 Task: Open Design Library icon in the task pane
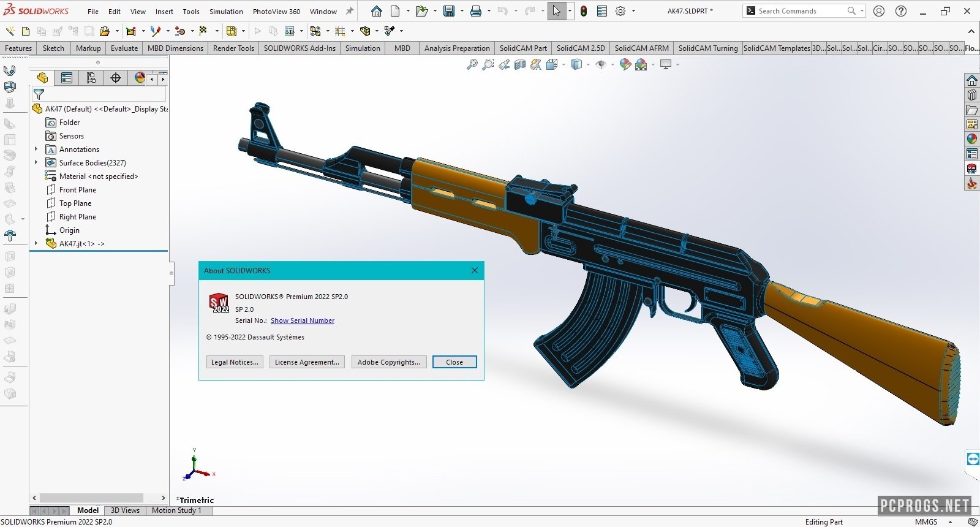[972, 95]
